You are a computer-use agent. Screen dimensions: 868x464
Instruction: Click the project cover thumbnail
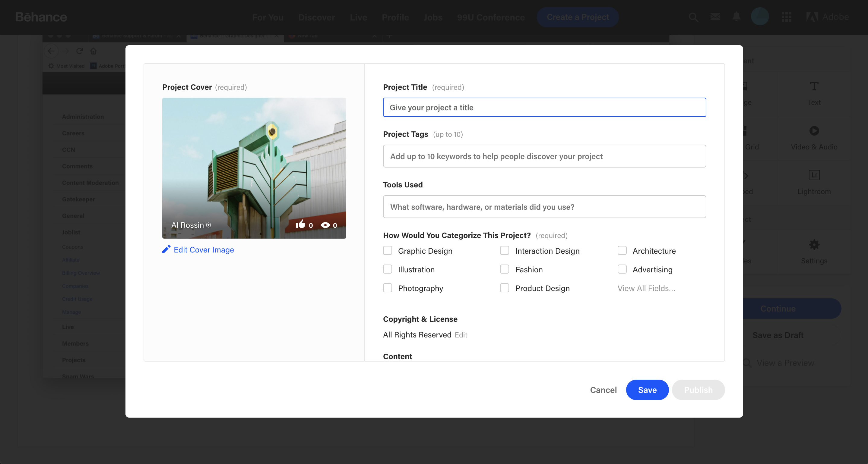click(254, 168)
